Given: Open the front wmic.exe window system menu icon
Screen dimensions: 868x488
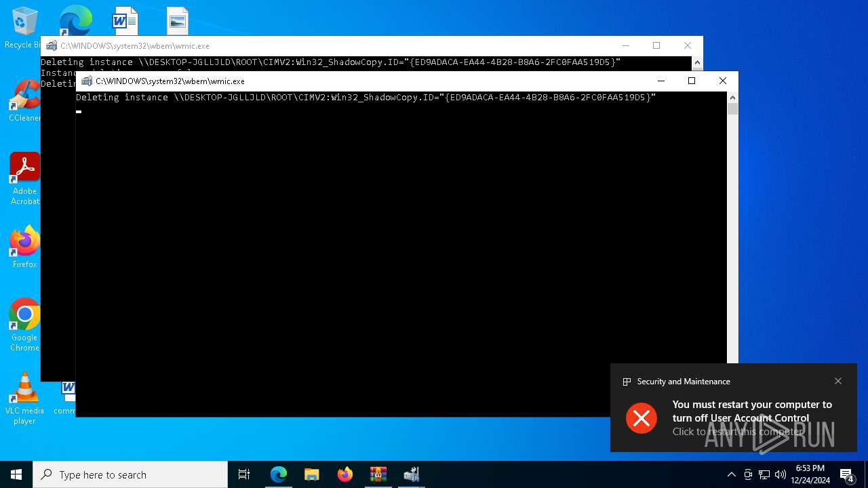Looking at the screenshot, I should tap(87, 81).
